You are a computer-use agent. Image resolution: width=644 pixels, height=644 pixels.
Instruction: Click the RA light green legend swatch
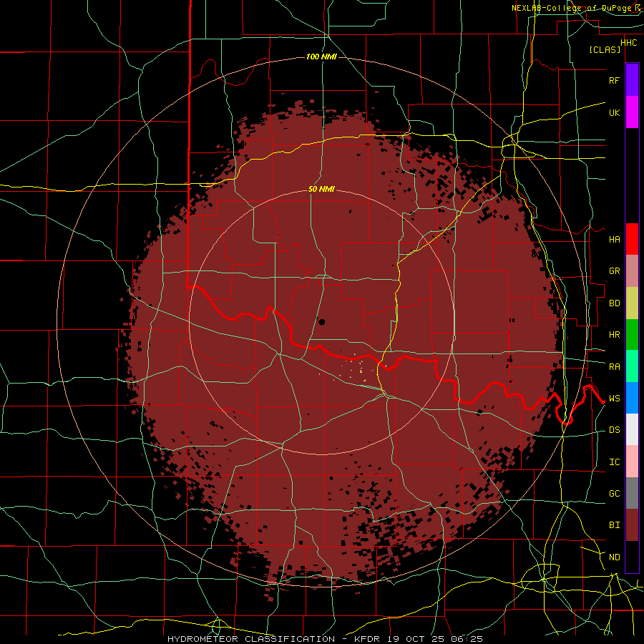click(632, 366)
